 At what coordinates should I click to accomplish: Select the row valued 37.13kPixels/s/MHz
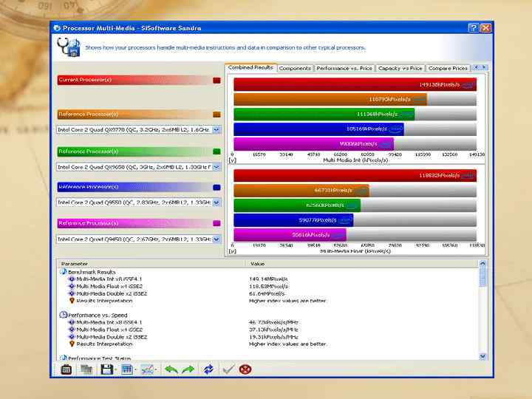point(268,330)
